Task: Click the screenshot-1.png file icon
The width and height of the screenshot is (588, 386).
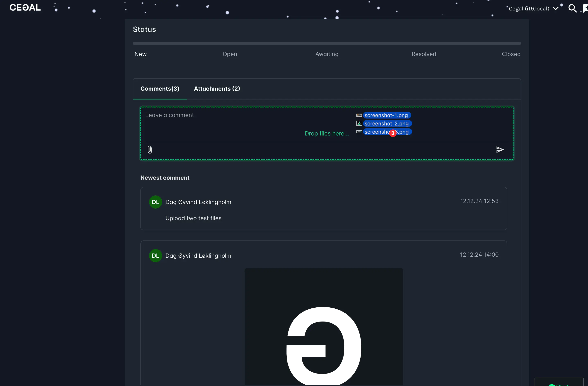Action: (359, 115)
